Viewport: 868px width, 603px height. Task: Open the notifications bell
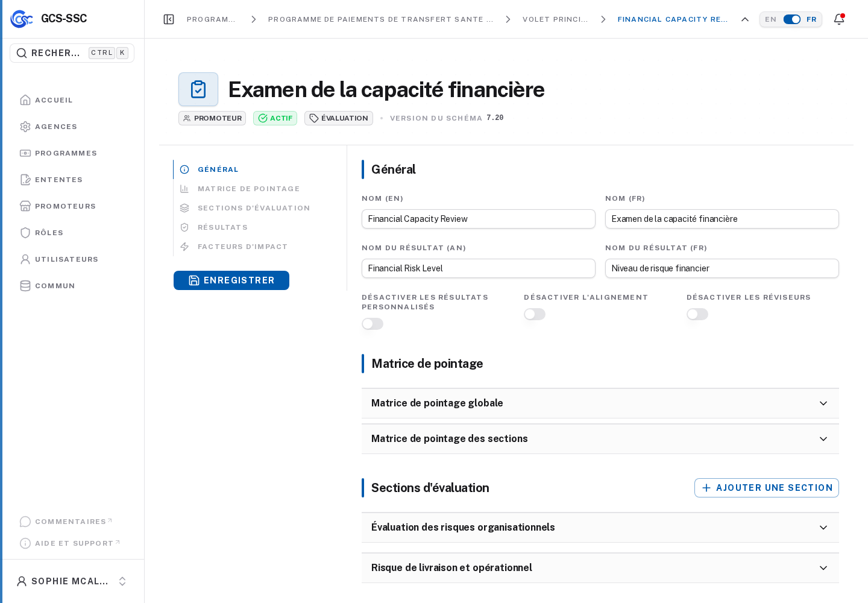click(x=839, y=19)
